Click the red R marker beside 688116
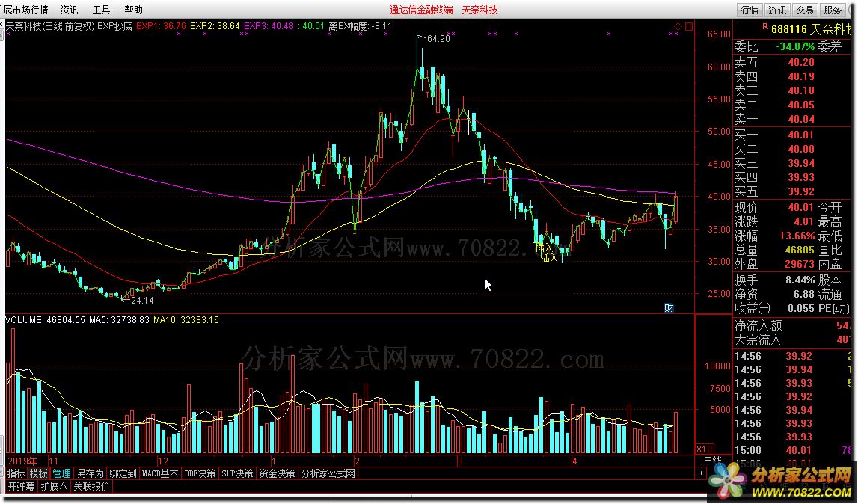 (x=765, y=27)
